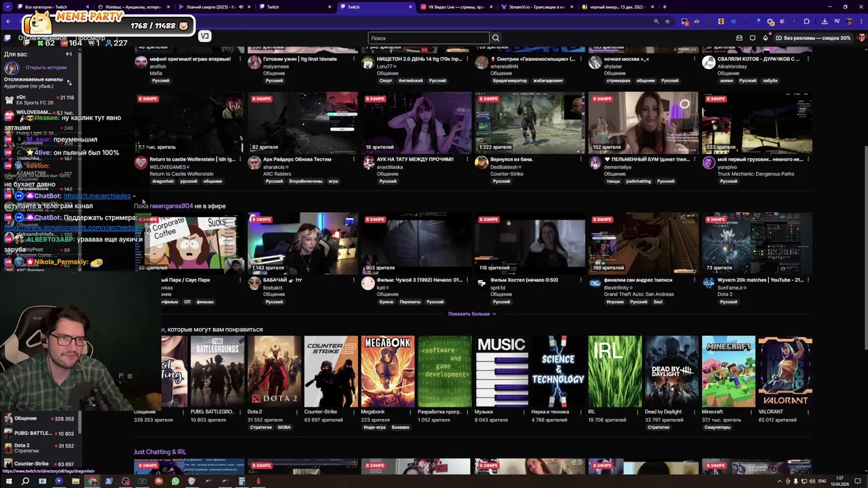Open the Megabonk category cover
The height and width of the screenshot is (488, 868).
(387, 371)
